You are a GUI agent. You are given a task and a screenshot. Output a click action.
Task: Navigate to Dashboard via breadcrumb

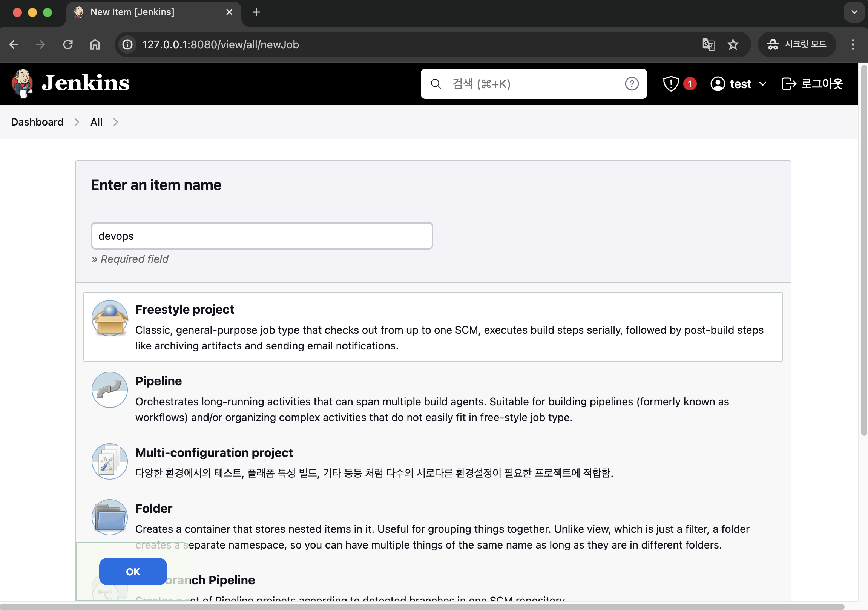[37, 122]
